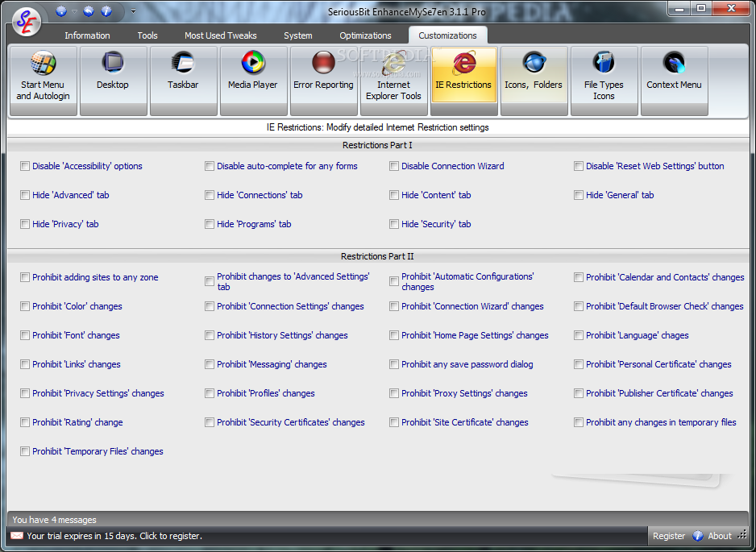Check Prohibit 'Calendar and Contacts' changes

[x=579, y=277]
